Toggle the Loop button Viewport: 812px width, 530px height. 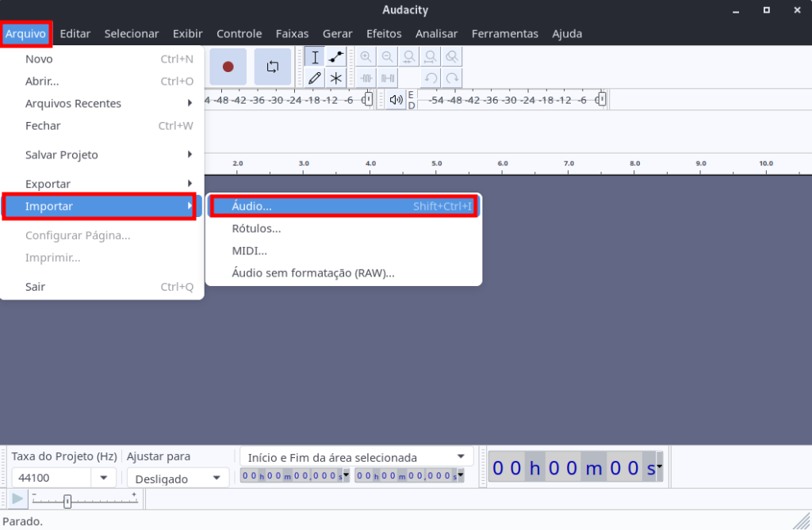click(273, 67)
